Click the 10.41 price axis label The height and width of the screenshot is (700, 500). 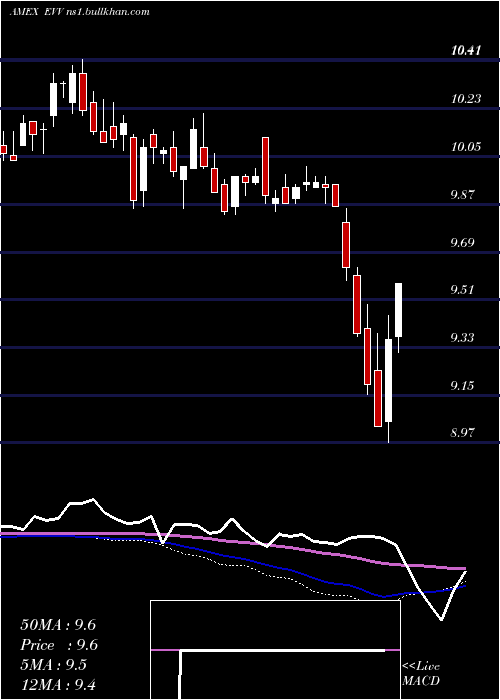pyautogui.click(x=466, y=51)
